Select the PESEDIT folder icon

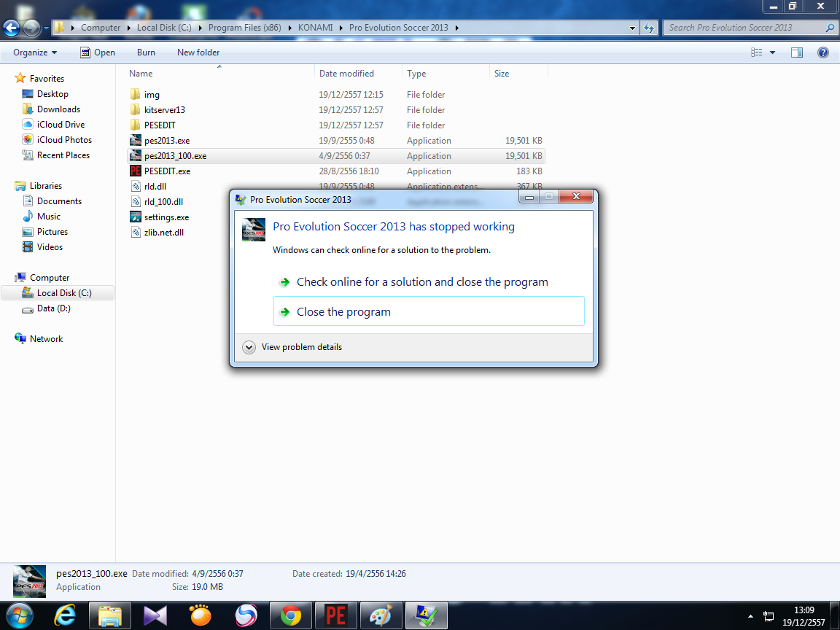(135, 125)
